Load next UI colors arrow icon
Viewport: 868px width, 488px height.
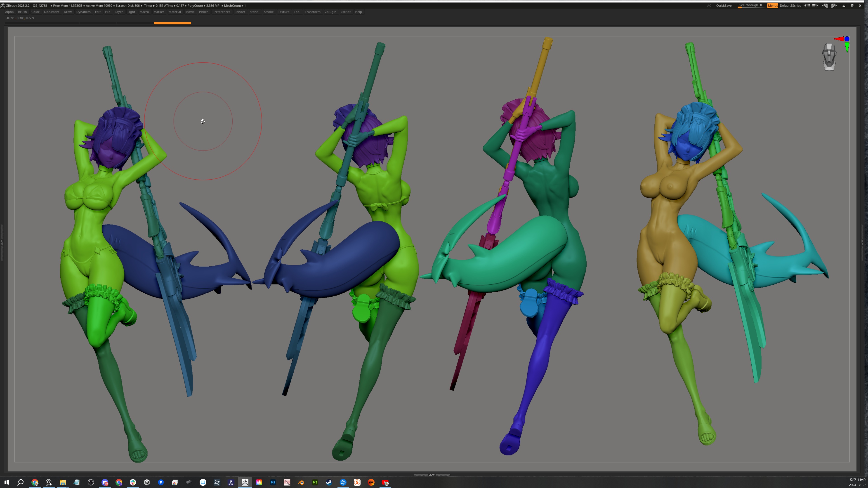815,5
